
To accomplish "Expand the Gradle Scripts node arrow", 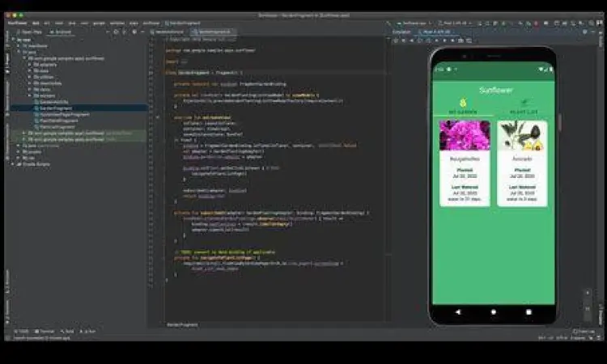I will coord(14,164).
